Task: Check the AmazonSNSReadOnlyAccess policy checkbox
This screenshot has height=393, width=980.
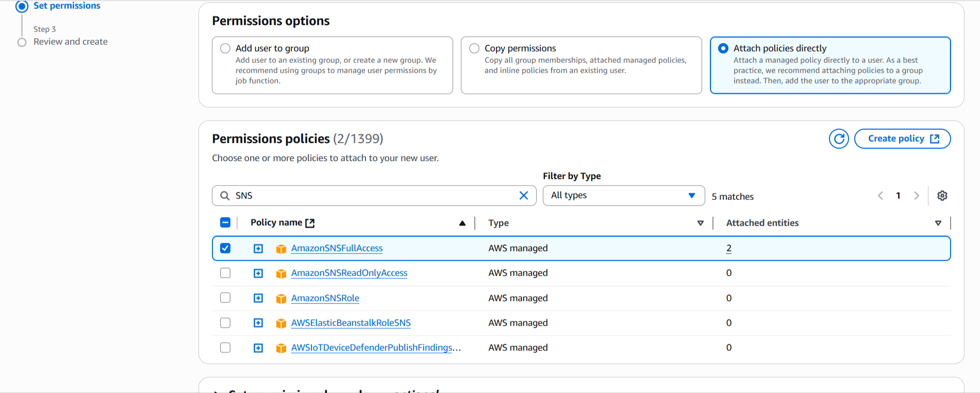Action: click(225, 273)
